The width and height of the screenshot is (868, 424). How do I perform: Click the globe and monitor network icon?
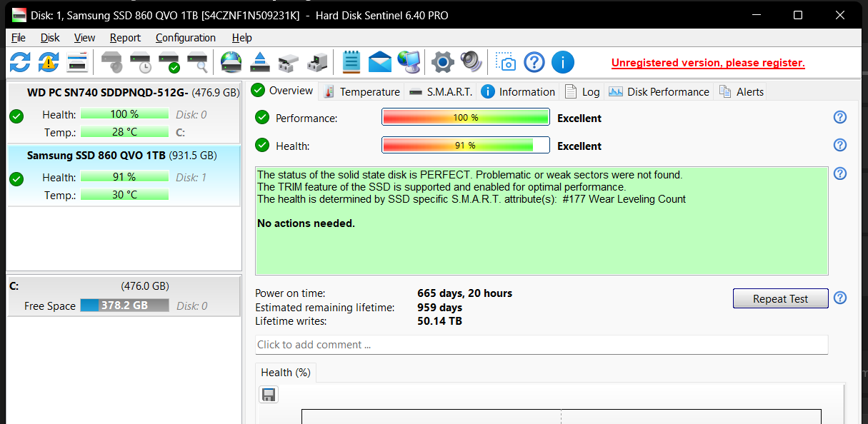tap(409, 62)
